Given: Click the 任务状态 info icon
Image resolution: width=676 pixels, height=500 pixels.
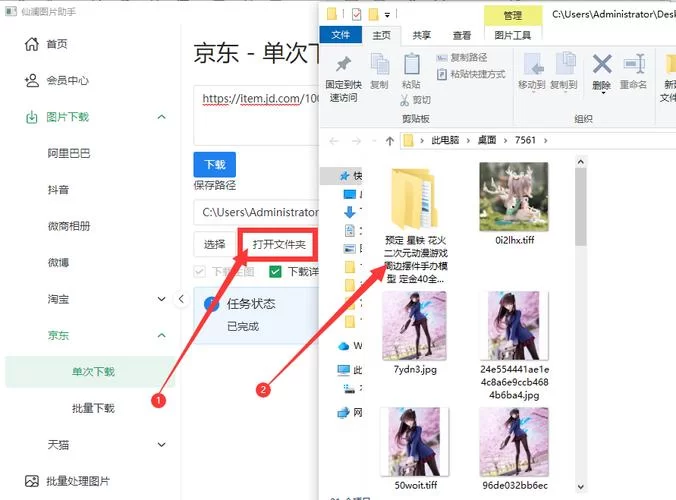Looking at the screenshot, I should 211,304.
